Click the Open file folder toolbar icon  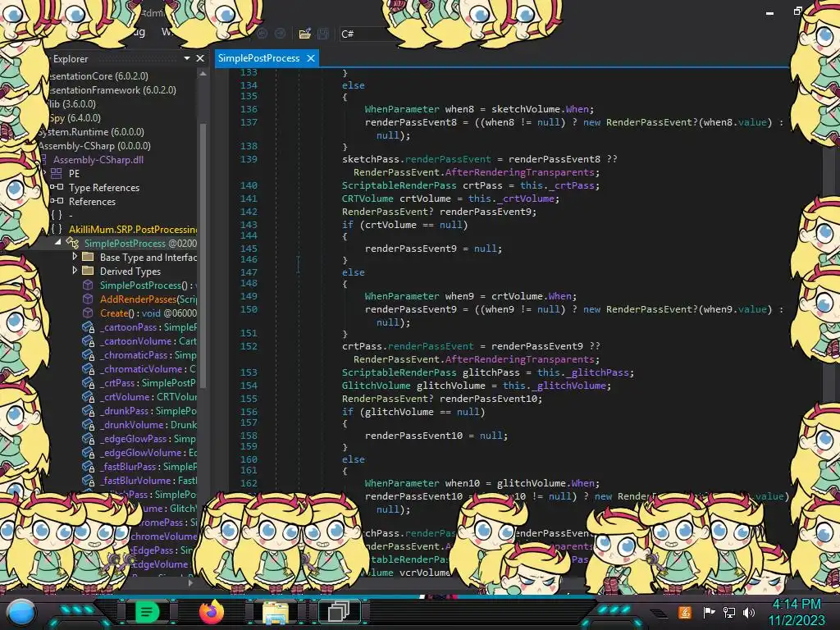(305, 34)
